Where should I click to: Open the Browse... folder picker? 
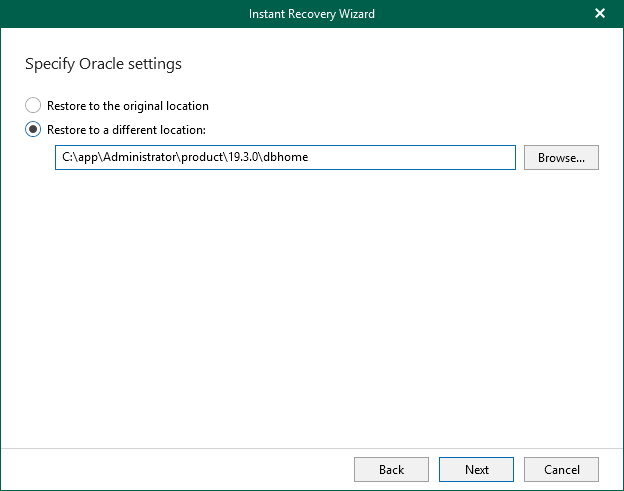tap(561, 158)
